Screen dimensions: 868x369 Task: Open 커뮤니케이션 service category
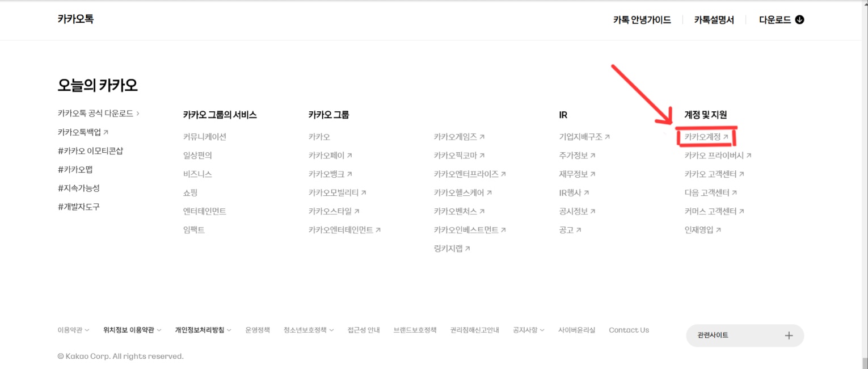tap(205, 137)
